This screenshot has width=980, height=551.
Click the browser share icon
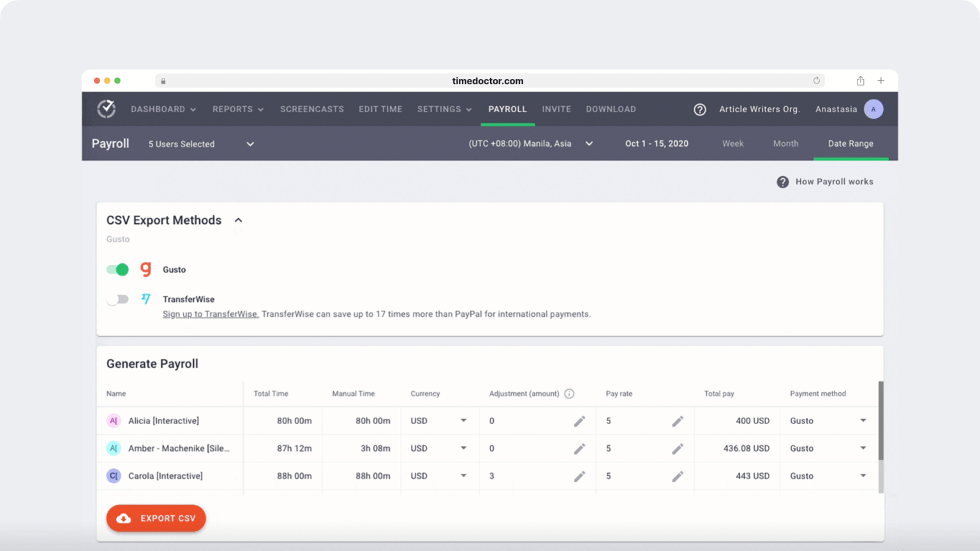(x=860, y=80)
